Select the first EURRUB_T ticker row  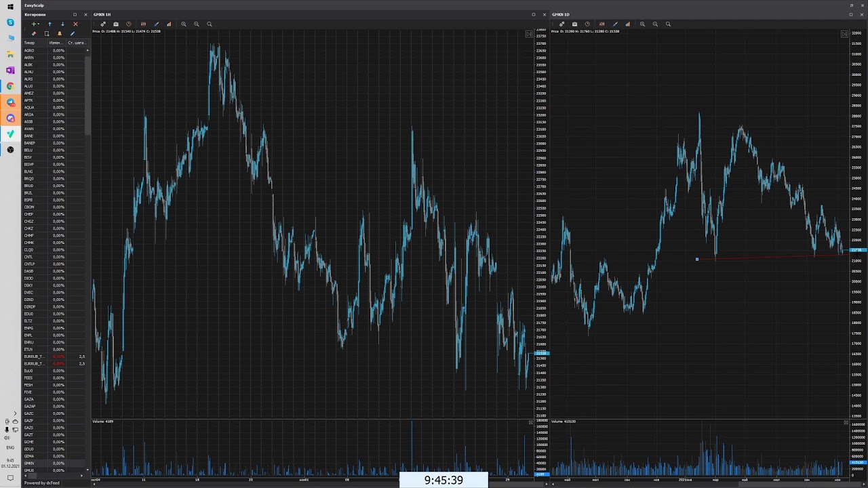54,357
